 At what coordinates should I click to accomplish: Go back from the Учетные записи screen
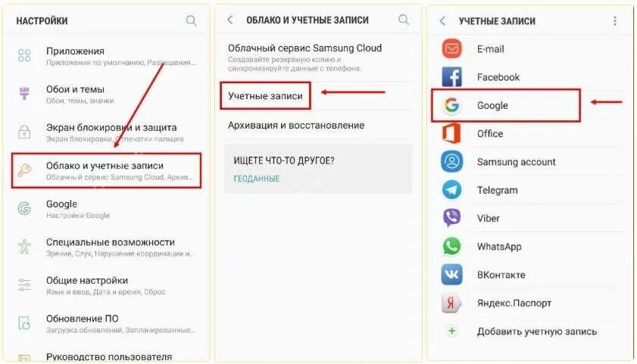pyautogui.click(x=442, y=20)
